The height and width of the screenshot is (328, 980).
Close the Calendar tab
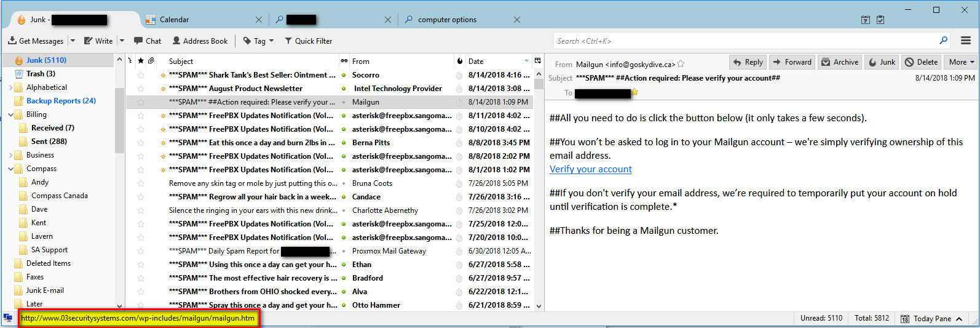point(259,20)
